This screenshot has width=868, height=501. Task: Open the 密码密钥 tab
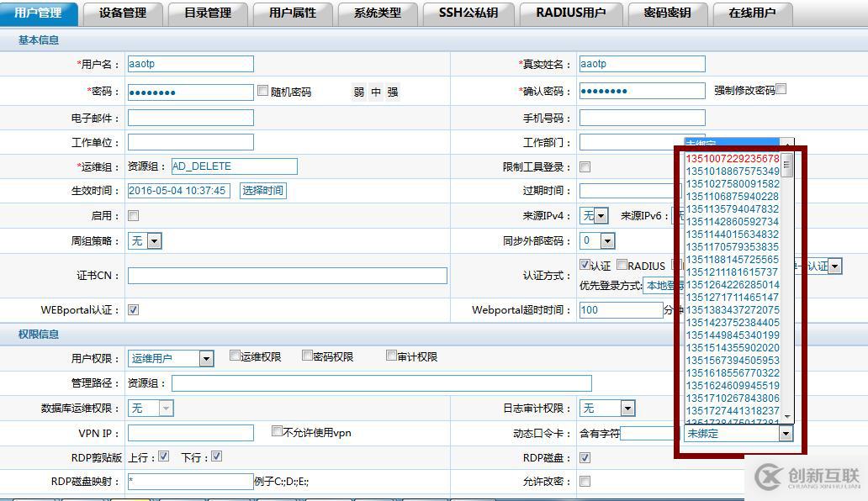tap(668, 13)
